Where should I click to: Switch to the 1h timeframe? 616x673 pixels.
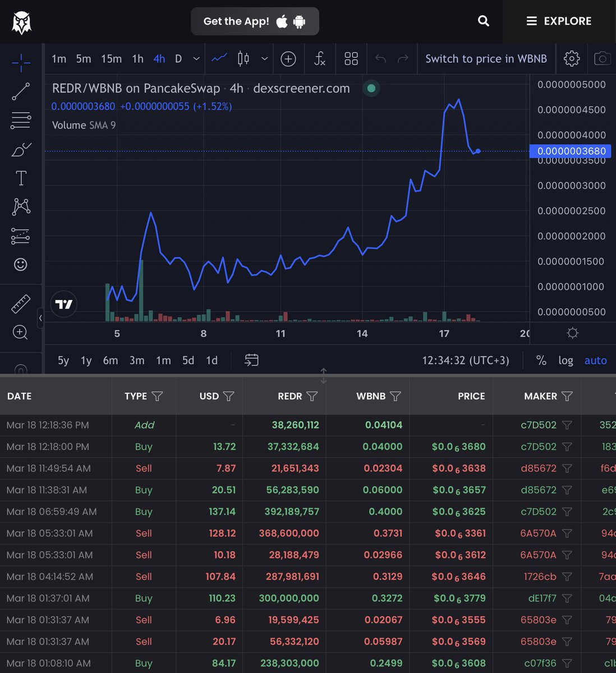pyautogui.click(x=137, y=59)
